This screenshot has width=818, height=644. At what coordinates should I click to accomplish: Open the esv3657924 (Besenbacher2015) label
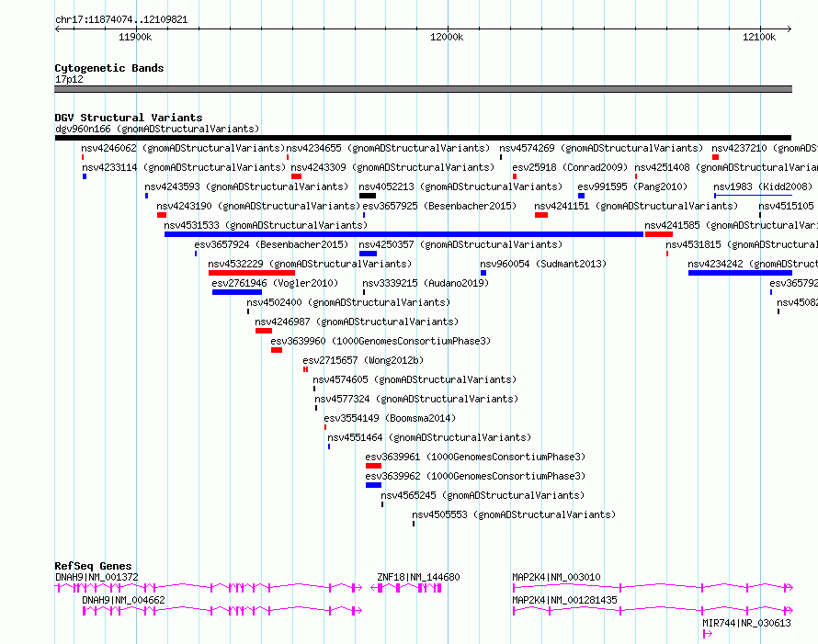(x=271, y=244)
